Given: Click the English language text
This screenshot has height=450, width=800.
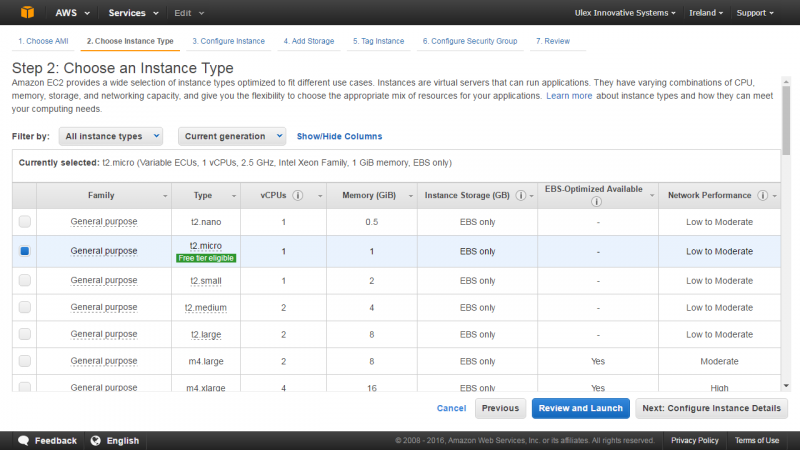Looking at the screenshot, I should (122, 440).
